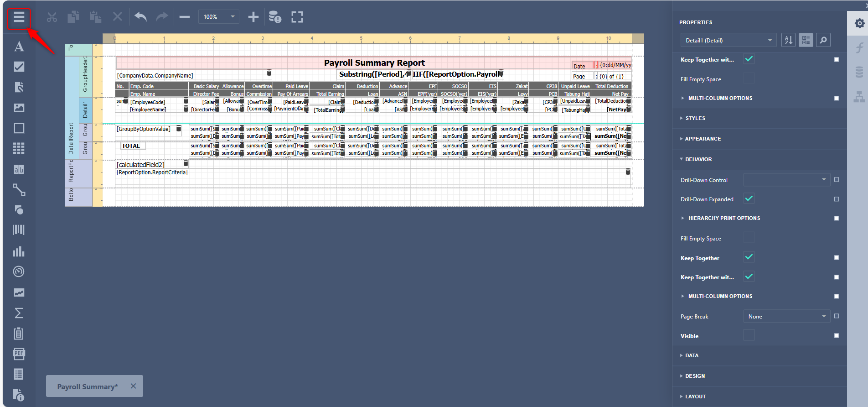Select the [calculatedField2] label
Screen dimensions: 868x407
point(152,164)
